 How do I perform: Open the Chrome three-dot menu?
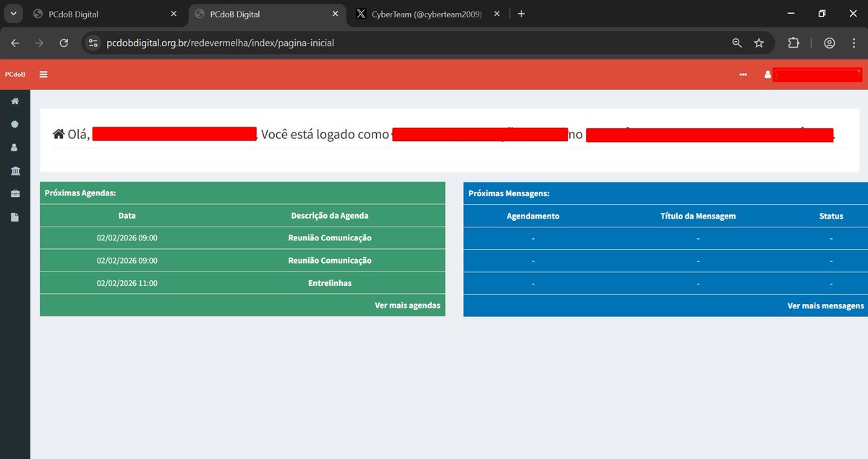tap(852, 43)
